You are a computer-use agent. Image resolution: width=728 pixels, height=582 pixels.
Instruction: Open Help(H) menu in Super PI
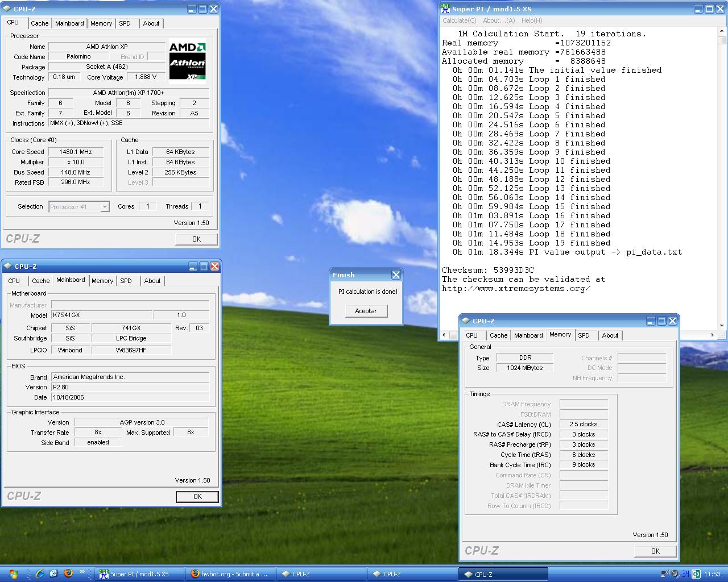tap(532, 20)
